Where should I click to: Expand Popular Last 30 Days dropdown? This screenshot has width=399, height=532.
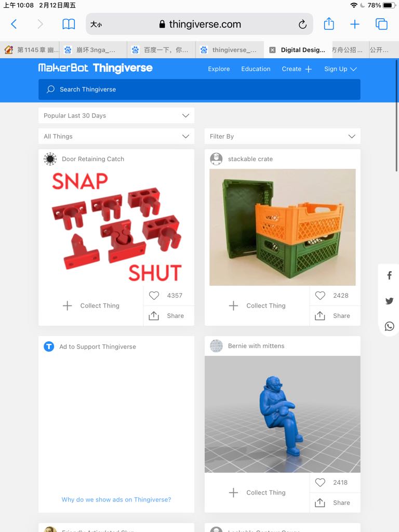(116, 116)
